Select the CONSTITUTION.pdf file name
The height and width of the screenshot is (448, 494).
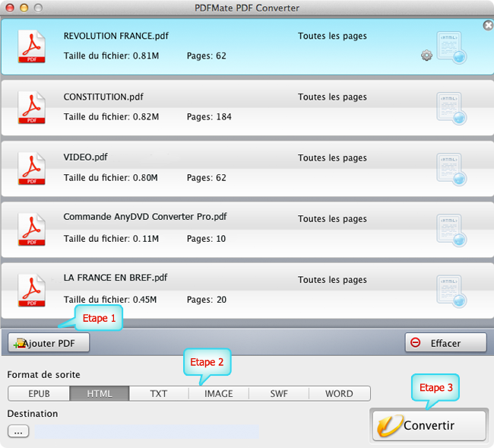[103, 97]
